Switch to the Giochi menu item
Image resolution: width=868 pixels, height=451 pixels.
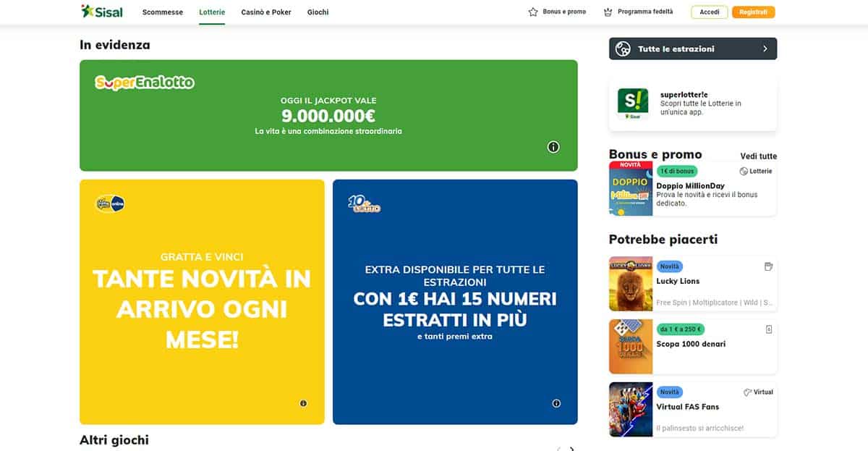point(318,12)
